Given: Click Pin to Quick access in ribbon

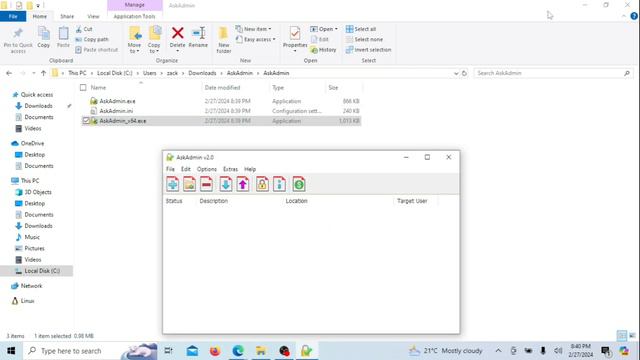Looking at the screenshot, I should (x=18, y=40).
